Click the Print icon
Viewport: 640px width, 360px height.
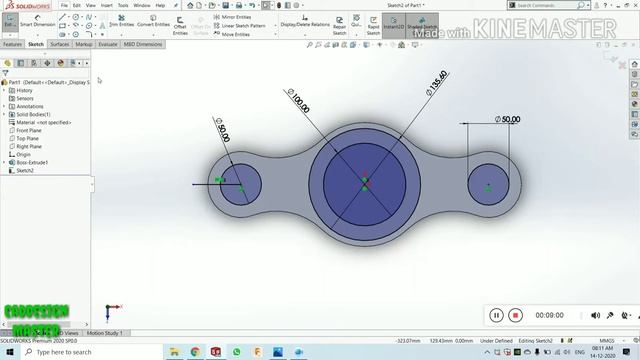click(x=239, y=5)
